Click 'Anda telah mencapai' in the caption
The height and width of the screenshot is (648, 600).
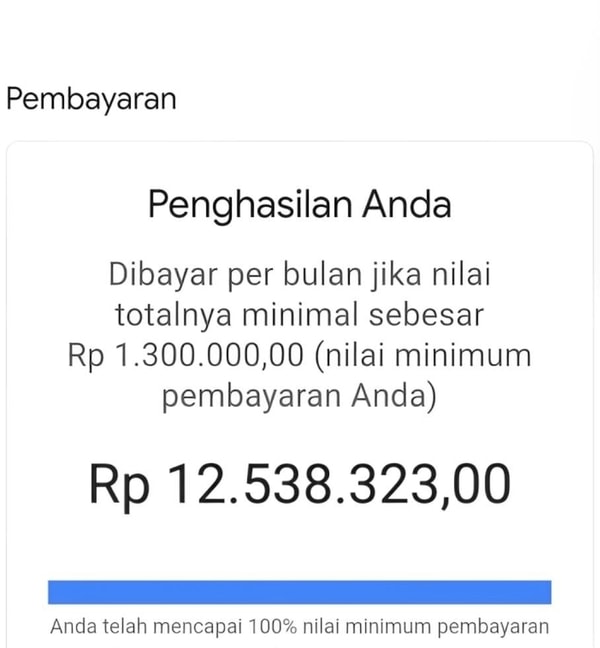click(124, 628)
